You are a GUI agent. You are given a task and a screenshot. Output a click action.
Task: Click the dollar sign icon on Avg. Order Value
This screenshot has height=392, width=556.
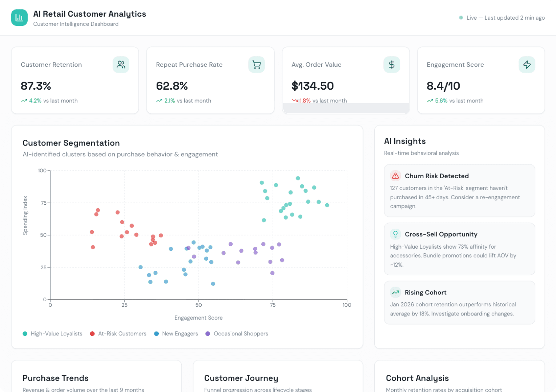point(392,64)
